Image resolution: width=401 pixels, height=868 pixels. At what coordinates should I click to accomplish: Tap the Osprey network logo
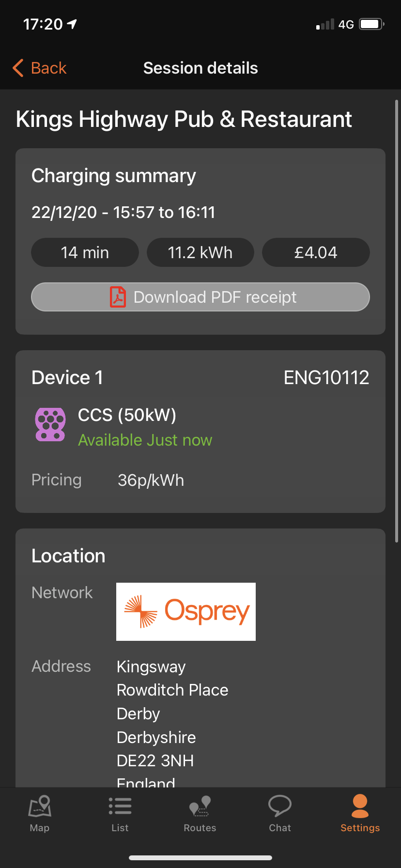pos(186,611)
